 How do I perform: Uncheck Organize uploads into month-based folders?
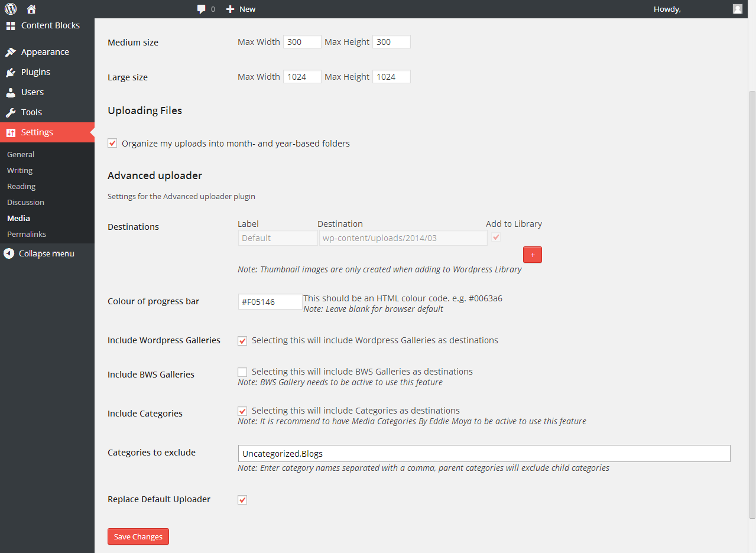coord(112,143)
